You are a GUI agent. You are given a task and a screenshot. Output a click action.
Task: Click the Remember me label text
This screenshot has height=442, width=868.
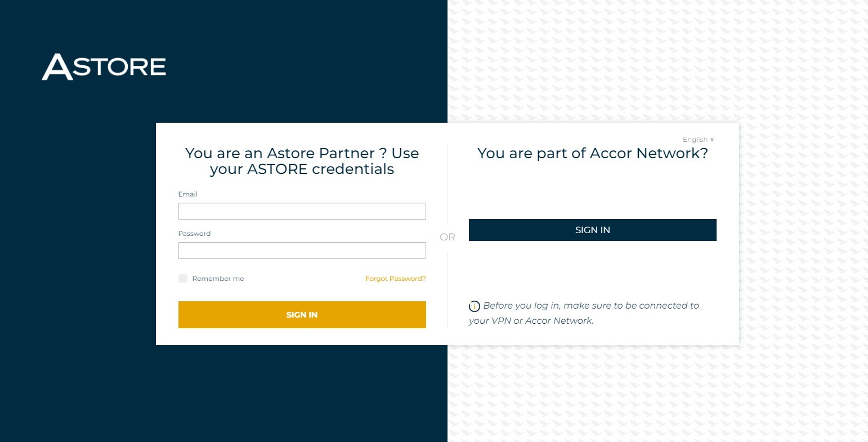pos(218,279)
